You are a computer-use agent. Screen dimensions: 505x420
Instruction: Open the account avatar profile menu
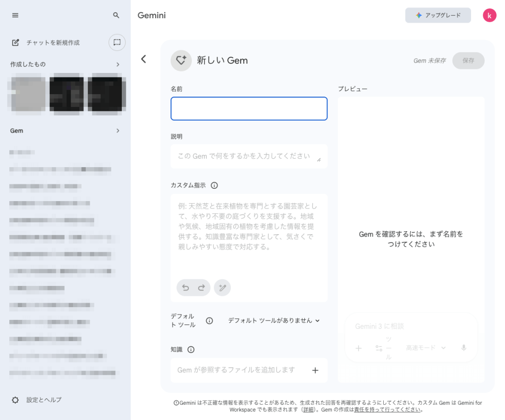(489, 15)
